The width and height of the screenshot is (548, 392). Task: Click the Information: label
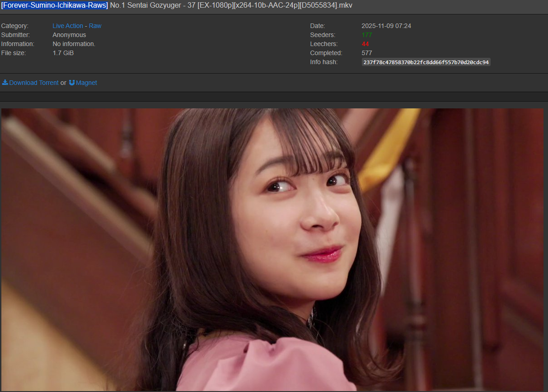pyautogui.click(x=18, y=44)
